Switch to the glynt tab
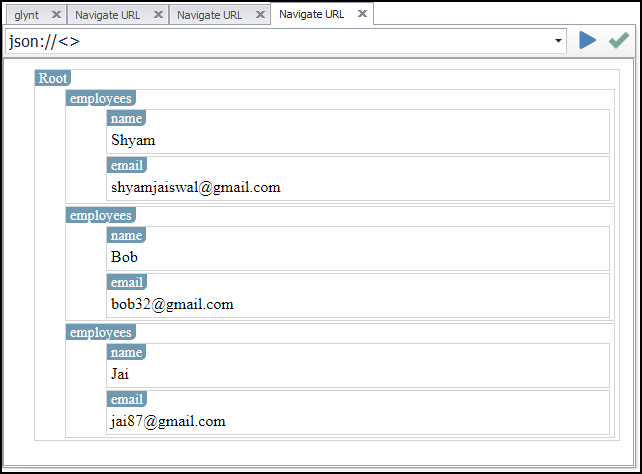The image size is (642, 474). pyautogui.click(x=26, y=15)
